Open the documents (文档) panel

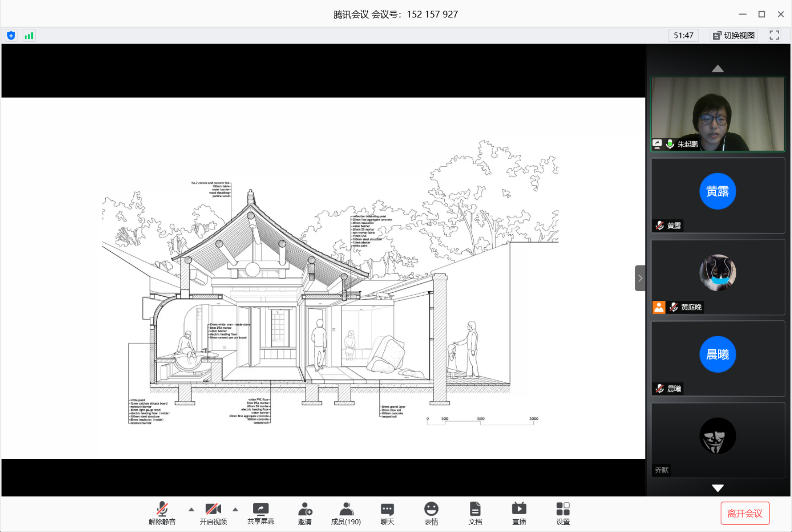point(475,510)
